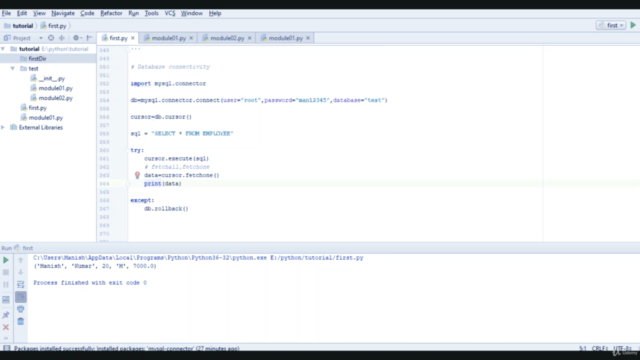Switch to first module01.py editor tab

coord(169,38)
